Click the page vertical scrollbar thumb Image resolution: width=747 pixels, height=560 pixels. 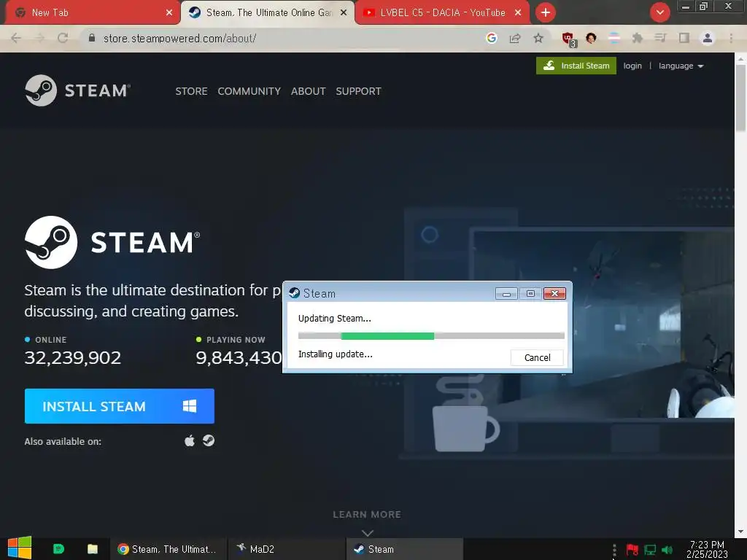pyautogui.click(x=740, y=98)
